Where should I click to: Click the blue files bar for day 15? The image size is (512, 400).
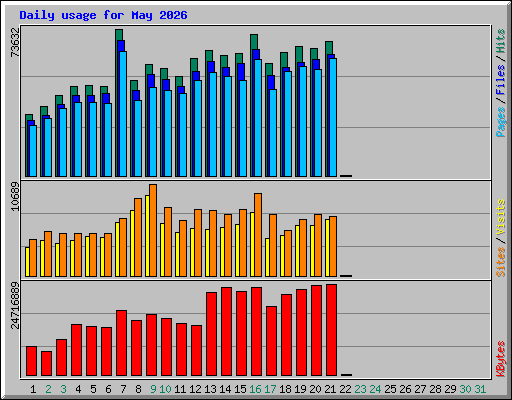[x=241, y=72]
